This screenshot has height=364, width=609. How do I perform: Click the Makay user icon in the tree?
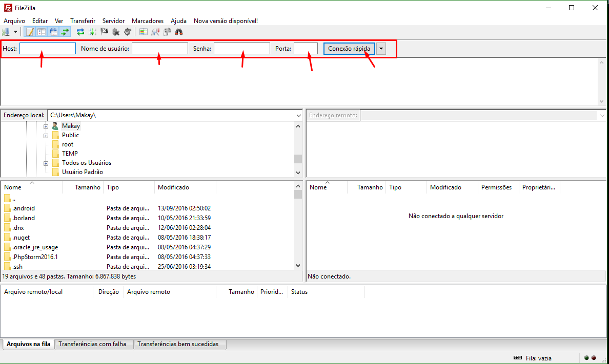click(55, 126)
